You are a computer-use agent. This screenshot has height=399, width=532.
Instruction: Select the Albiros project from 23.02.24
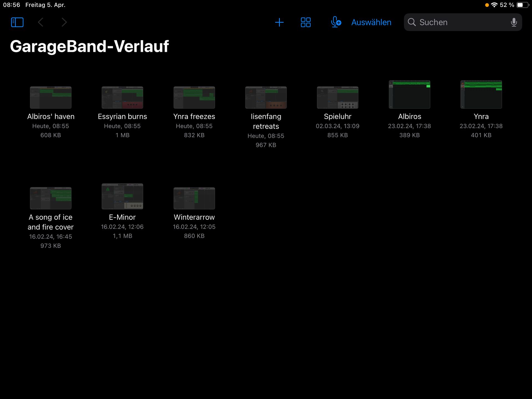coord(409,95)
